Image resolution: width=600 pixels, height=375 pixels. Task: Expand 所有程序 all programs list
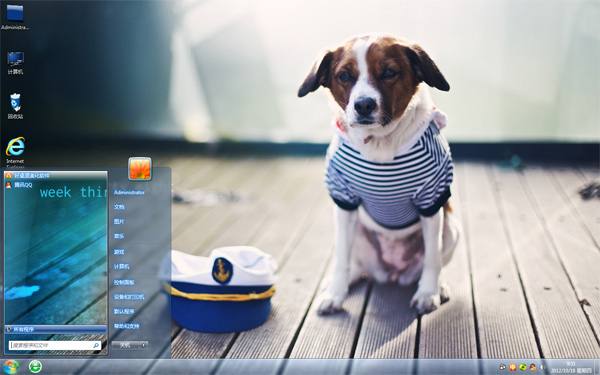tap(55, 329)
